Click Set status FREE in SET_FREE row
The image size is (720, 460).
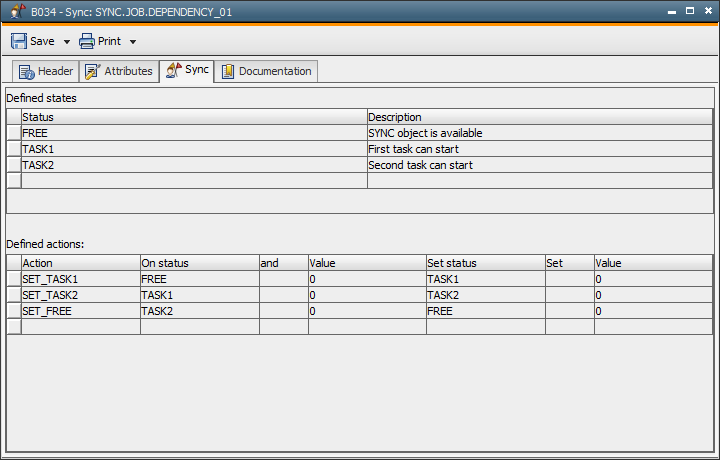(x=486, y=311)
